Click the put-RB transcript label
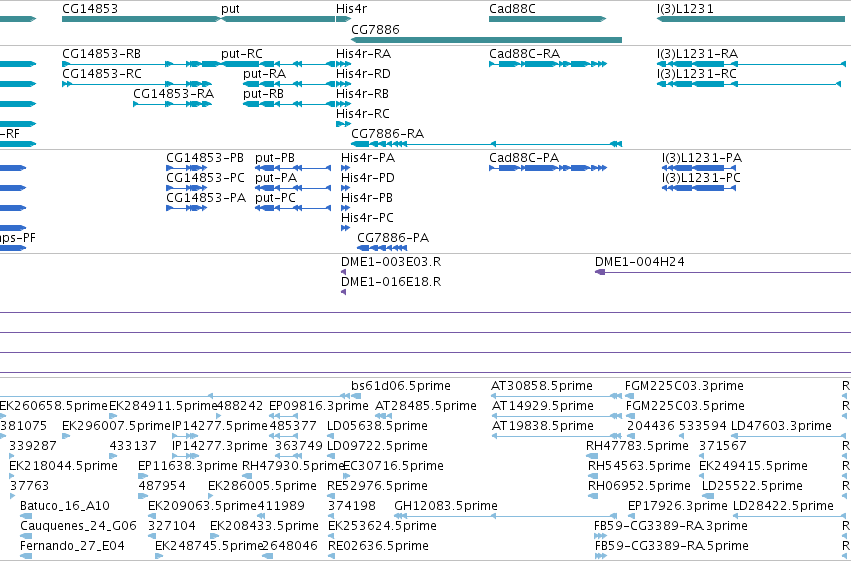 [x=263, y=94]
